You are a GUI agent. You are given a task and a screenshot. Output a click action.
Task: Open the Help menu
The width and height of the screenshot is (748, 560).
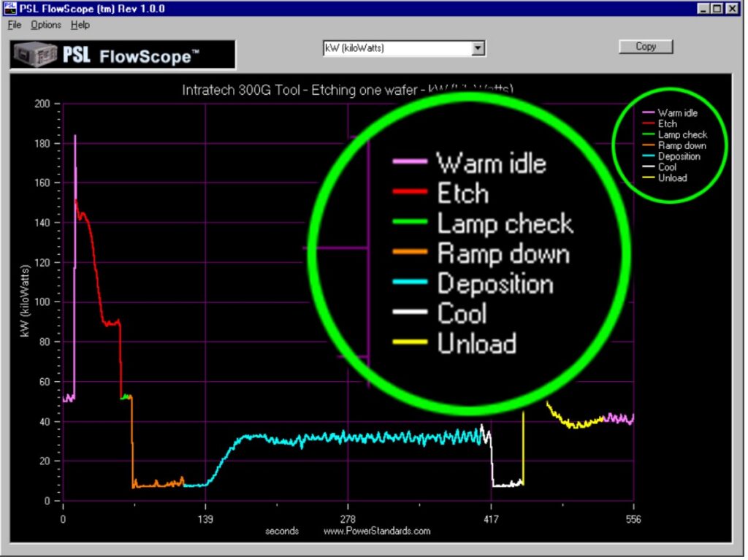click(80, 25)
